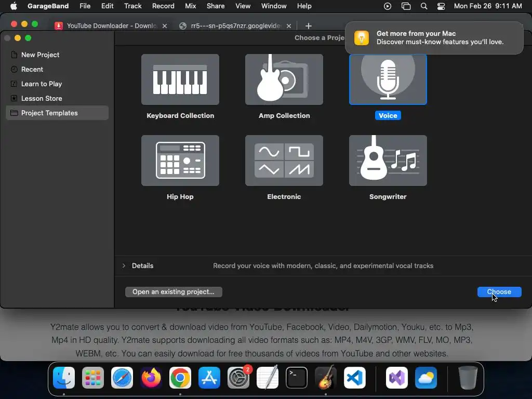Open the Trash from the Dock
532x399 pixels.
coord(468,378)
